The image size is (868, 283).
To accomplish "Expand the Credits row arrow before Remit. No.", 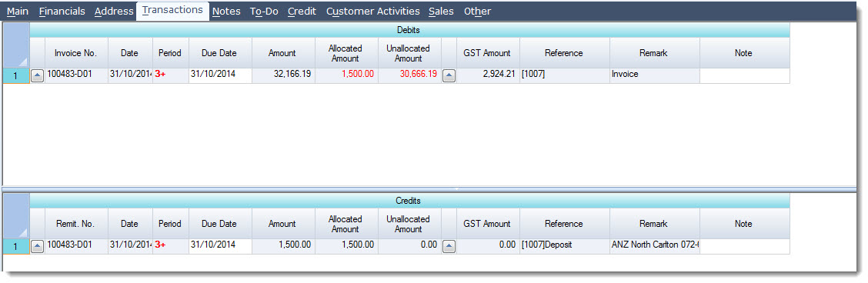I will (37, 247).
